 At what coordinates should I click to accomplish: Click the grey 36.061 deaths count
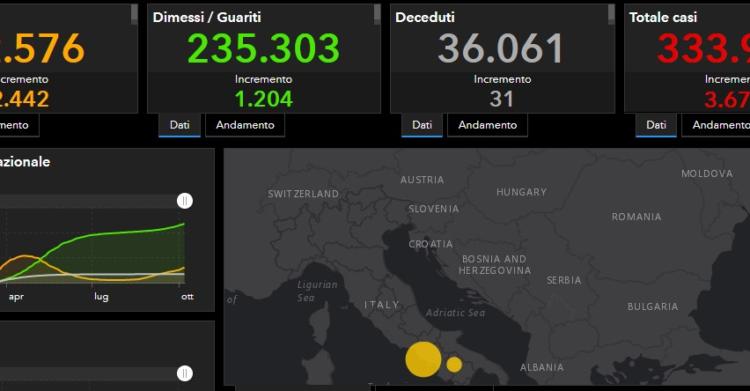pos(501,48)
